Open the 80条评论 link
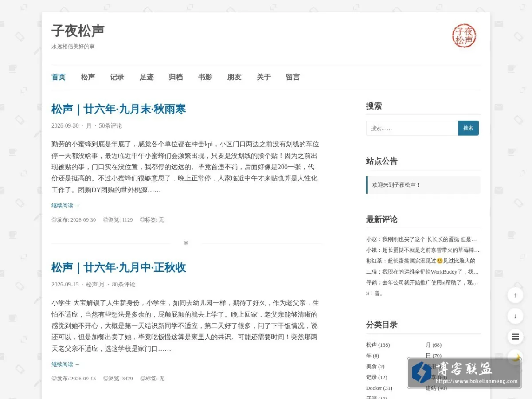The height and width of the screenshot is (399, 532). [124, 285]
